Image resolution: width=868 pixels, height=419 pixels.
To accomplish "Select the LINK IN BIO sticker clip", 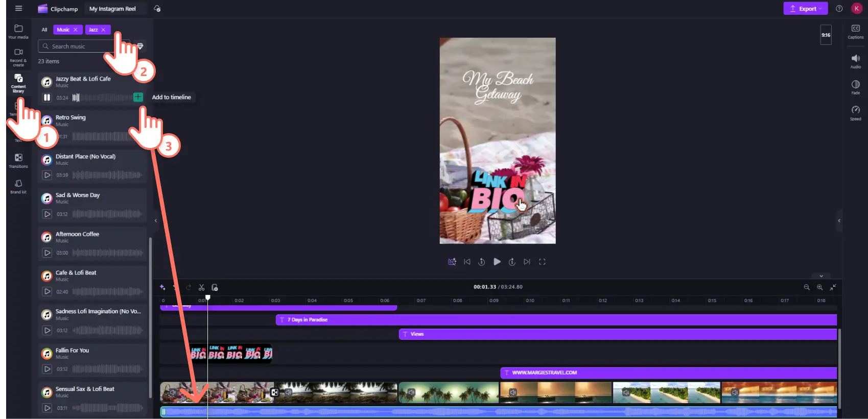I will (x=231, y=353).
